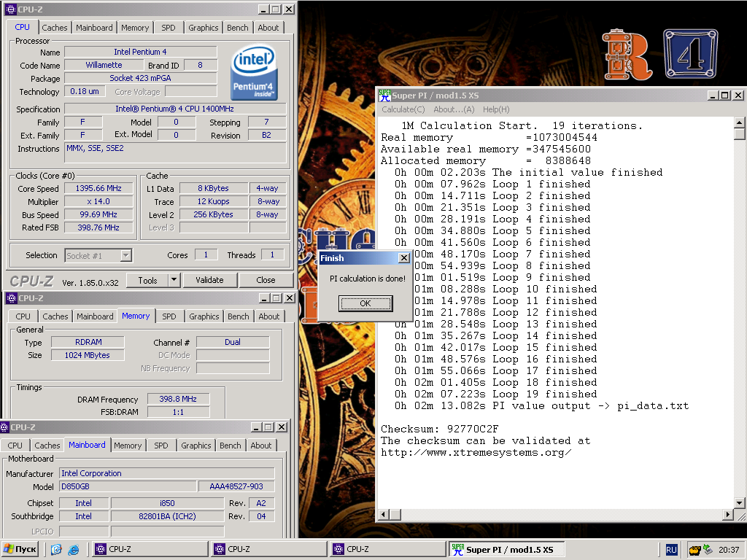Minimize the Super PI window
The height and width of the screenshot is (560, 747).
click(713, 96)
